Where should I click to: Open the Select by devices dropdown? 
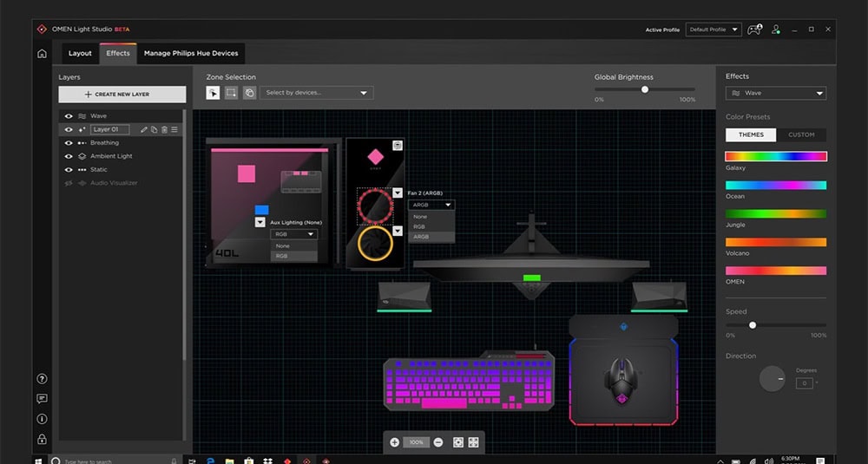pos(316,93)
